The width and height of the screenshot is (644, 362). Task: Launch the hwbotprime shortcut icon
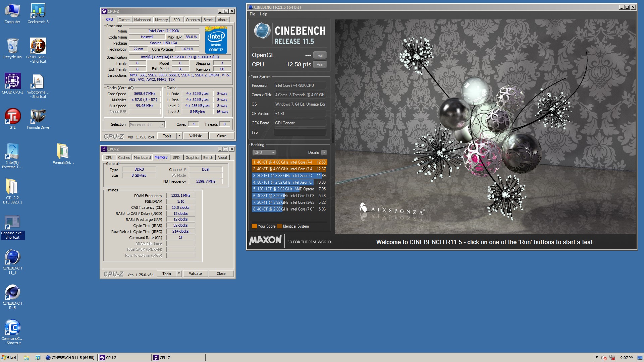pyautogui.click(x=38, y=86)
